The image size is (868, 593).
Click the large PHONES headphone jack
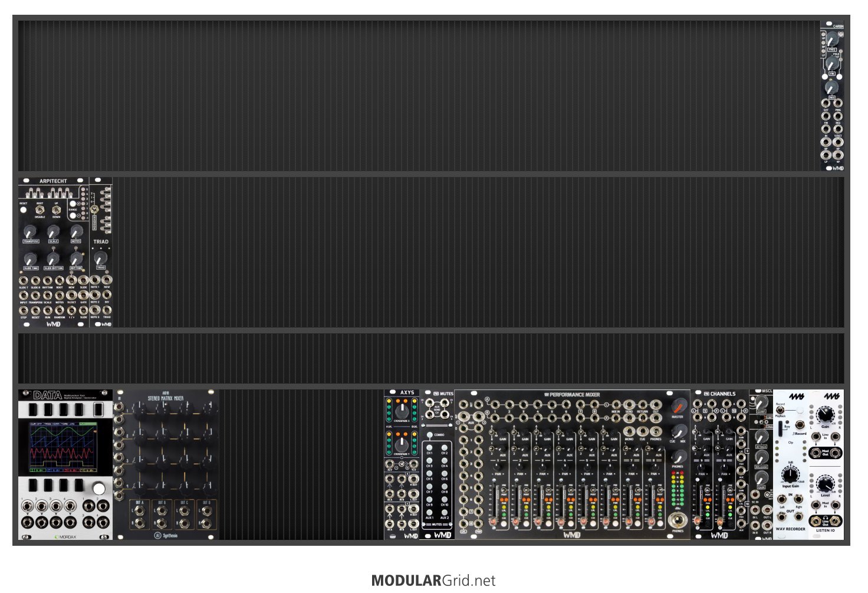point(678,520)
